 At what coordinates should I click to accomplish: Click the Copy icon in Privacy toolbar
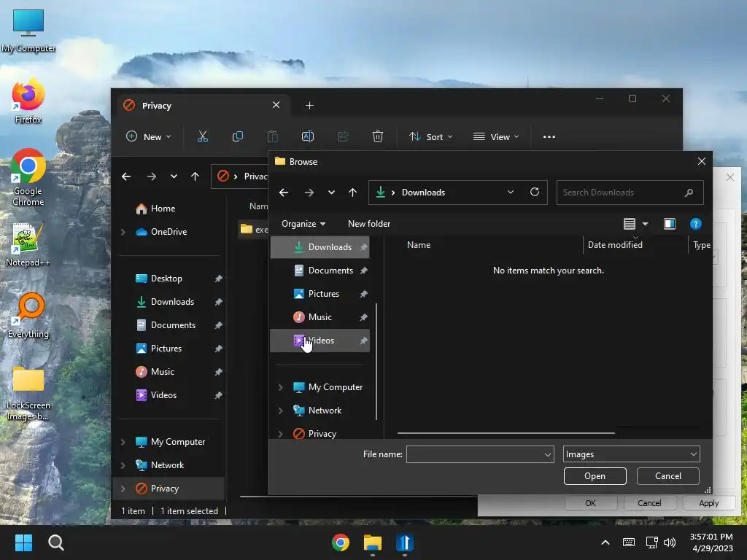[237, 136]
